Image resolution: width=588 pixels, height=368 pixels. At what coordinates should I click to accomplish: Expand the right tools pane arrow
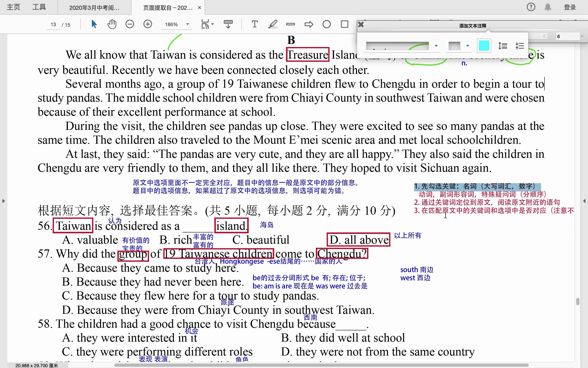[585, 201]
